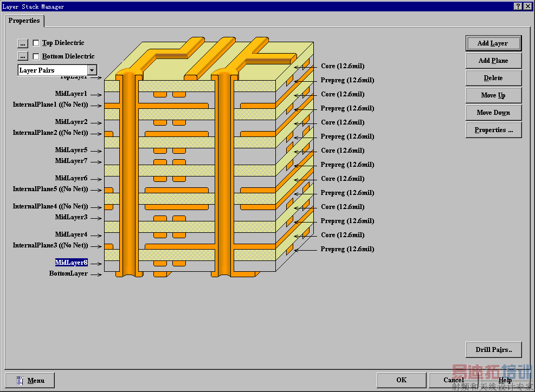Click the title bar help question mark
The width and height of the screenshot is (535, 392).
point(518,6)
